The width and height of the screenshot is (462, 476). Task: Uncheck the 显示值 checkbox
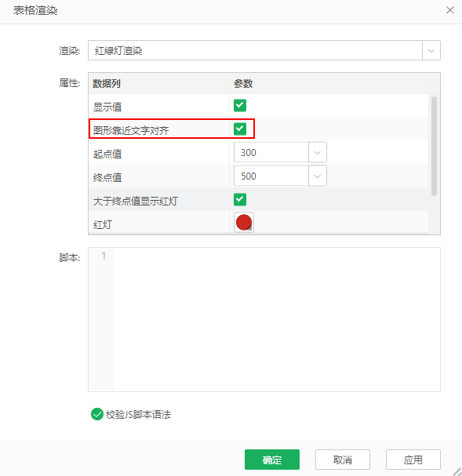tap(240, 106)
